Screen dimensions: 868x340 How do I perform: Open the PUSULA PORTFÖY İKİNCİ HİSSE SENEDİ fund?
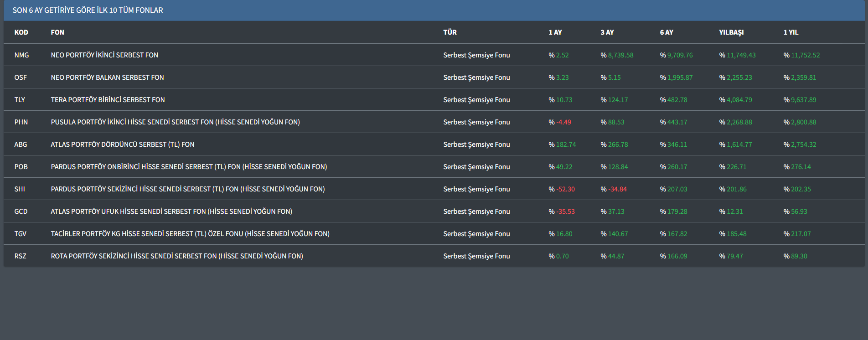tap(175, 122)
